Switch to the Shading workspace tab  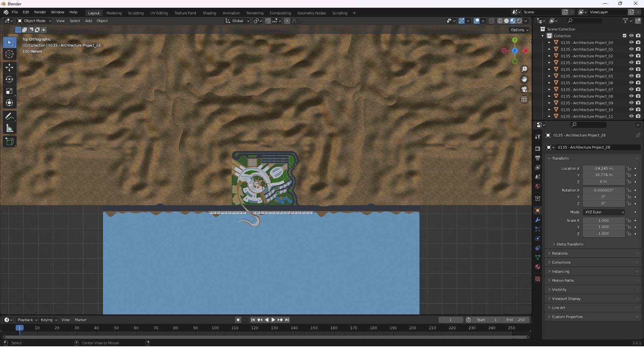tap(209, 13)
